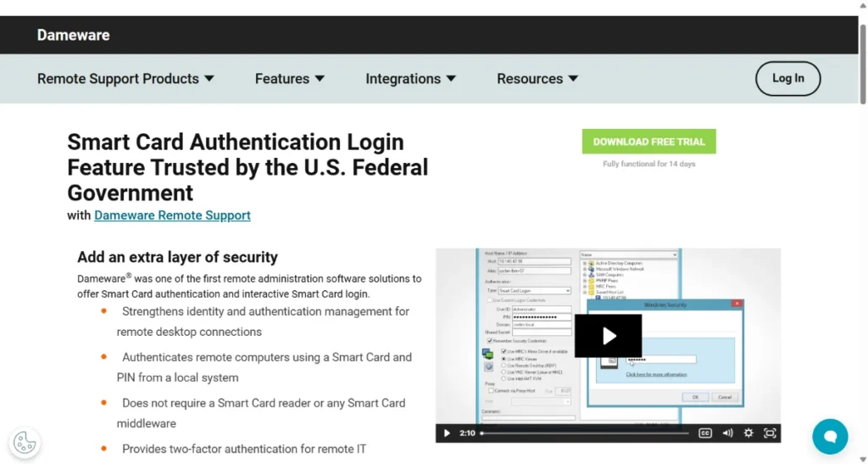The image size is (868, 464).
Task: Click the Log In button
Action: click(787, 79)
